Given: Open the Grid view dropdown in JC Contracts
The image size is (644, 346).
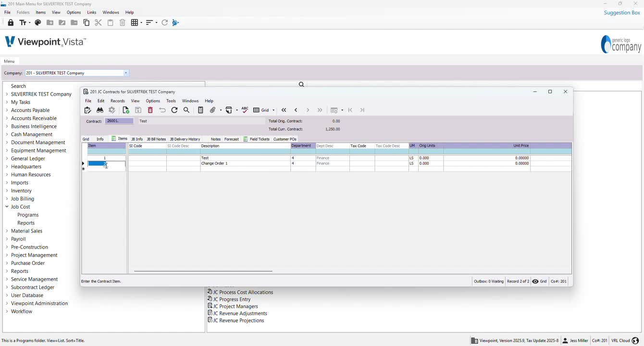Looking at the screenshot, I should [273, 110].
